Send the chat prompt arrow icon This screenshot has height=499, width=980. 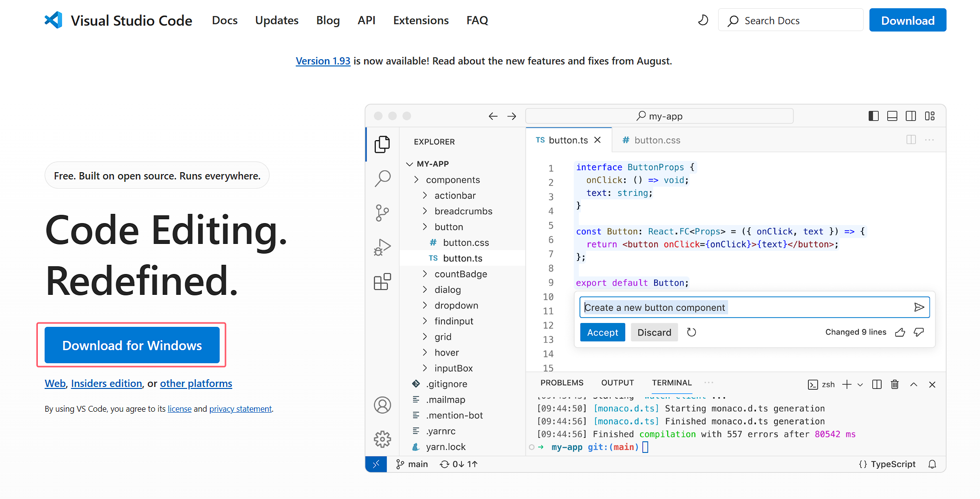click(x=919, y=307)
